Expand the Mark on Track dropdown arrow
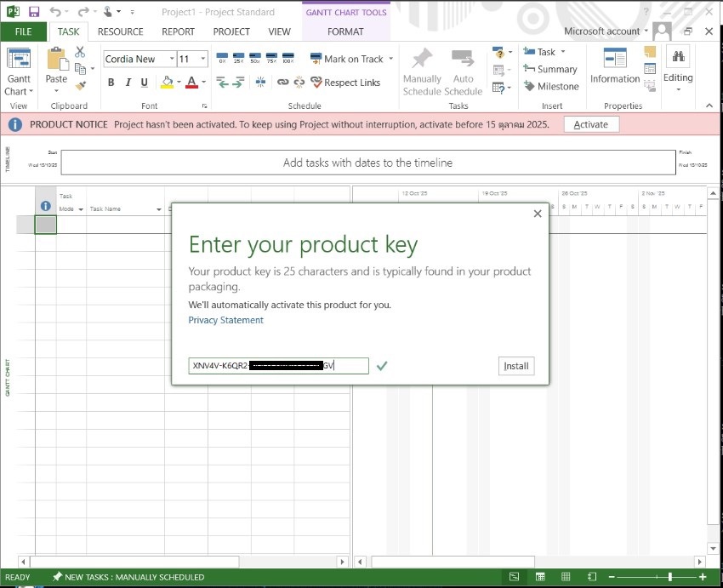723x588 pixels. point(391,59)
